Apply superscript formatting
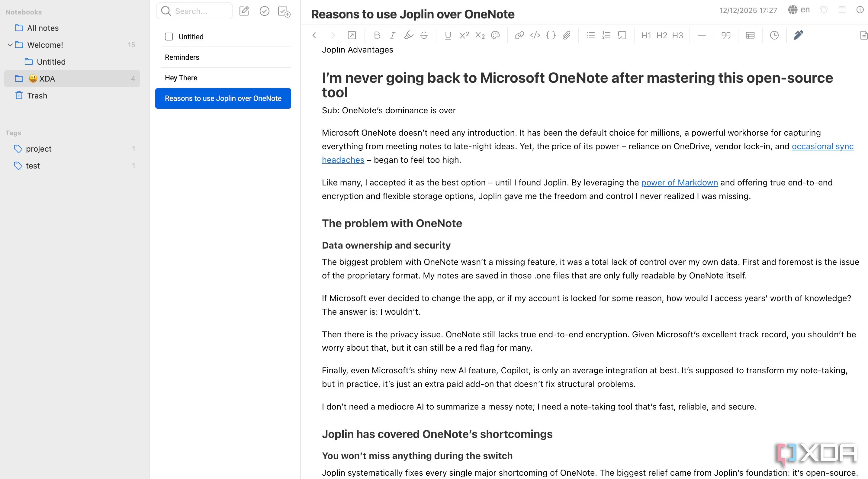This screenshot has height=479, width=868. point(464,35)
